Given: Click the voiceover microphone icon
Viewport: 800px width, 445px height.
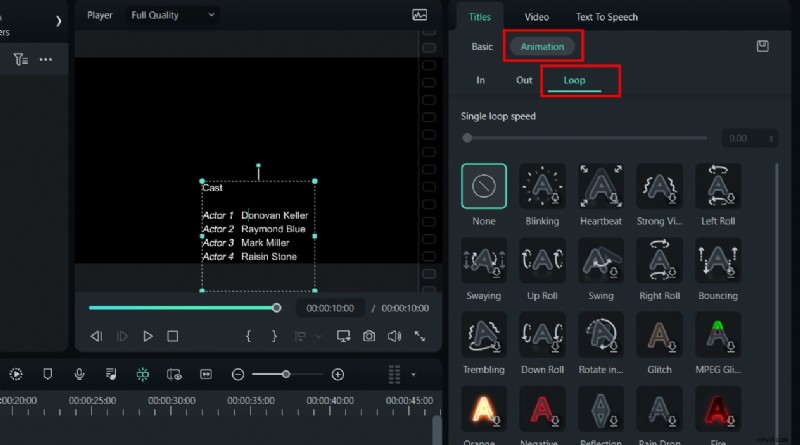Looking at the screenshot, I should tap(80, 374).
